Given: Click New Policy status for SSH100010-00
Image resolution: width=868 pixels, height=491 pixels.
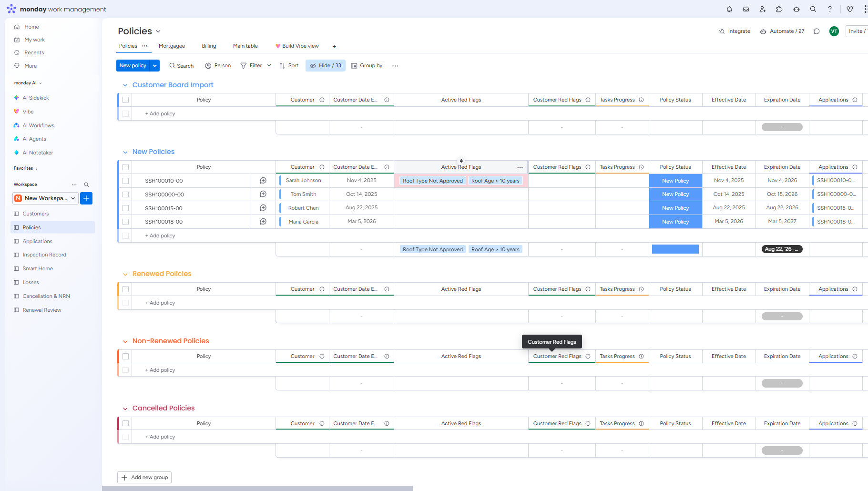Looking at the screenshot, I should point(675,181).
